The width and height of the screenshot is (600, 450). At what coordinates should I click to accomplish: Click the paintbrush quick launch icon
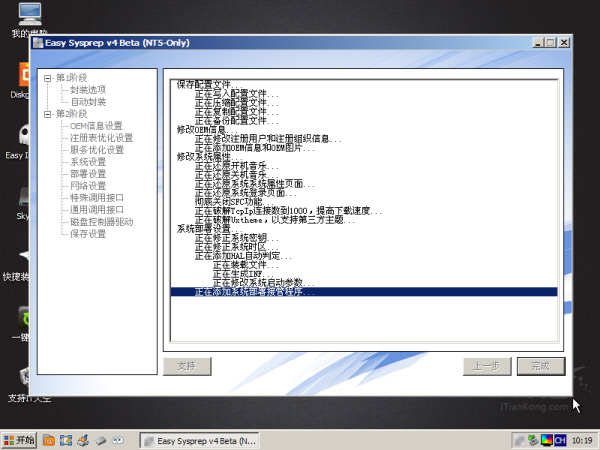click(83, 440)
